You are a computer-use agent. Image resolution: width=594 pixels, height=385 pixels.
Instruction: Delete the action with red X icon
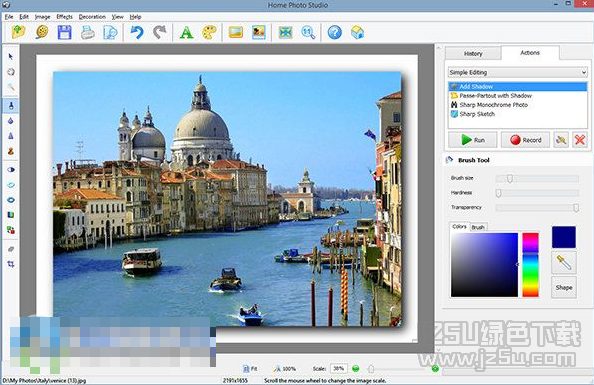tap(580, 140)
